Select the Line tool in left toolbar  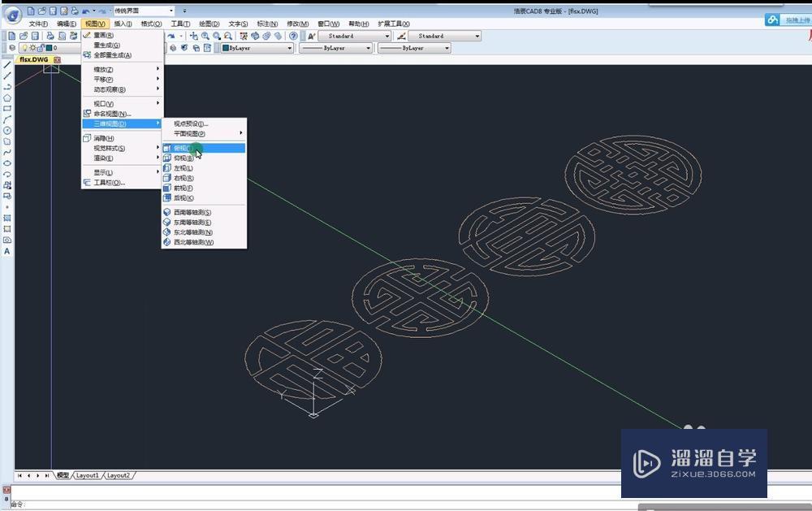point(7,64)
